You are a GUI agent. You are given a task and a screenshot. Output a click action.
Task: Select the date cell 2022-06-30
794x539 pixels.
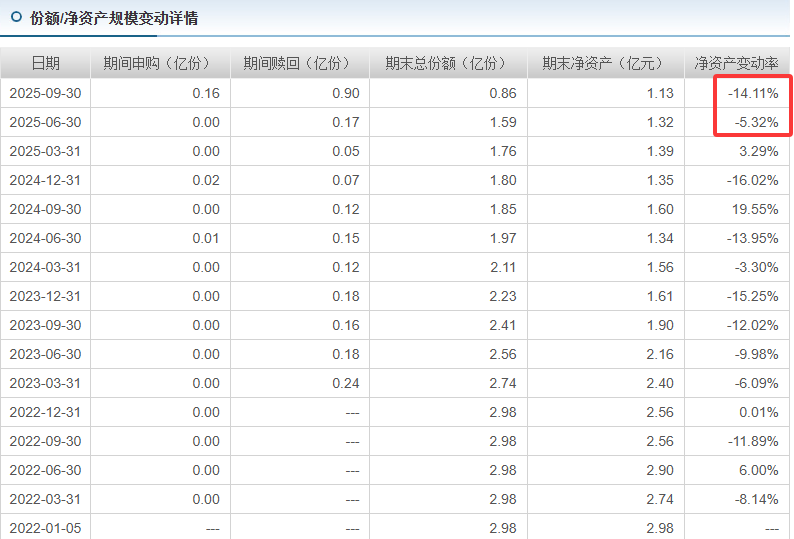tap(45, 470)
